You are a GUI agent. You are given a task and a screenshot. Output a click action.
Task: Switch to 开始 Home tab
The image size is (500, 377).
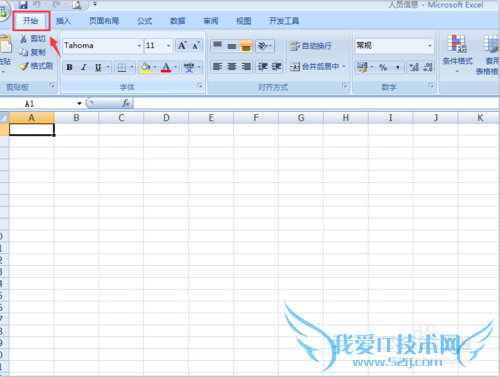(31, 21)
